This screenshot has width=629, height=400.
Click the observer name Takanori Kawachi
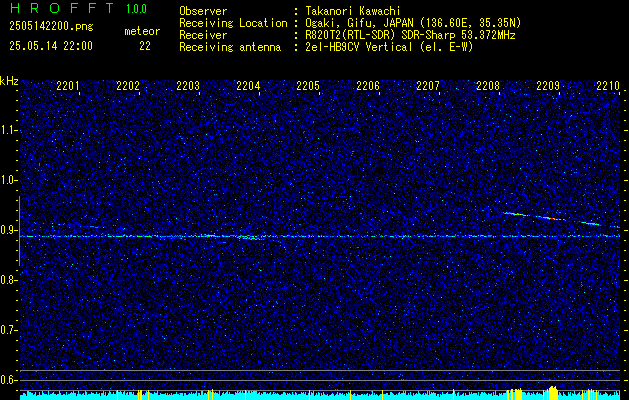[352, 11]
